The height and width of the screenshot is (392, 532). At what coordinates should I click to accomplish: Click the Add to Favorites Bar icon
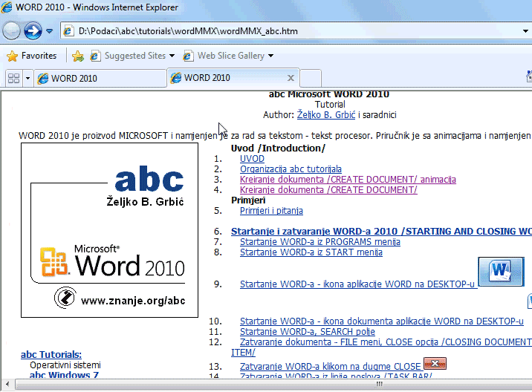(78, 56)
